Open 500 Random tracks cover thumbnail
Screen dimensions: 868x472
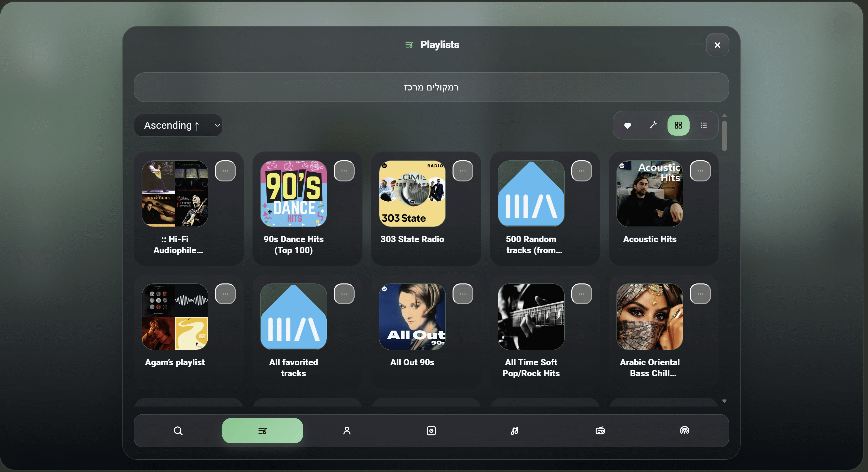531,193
